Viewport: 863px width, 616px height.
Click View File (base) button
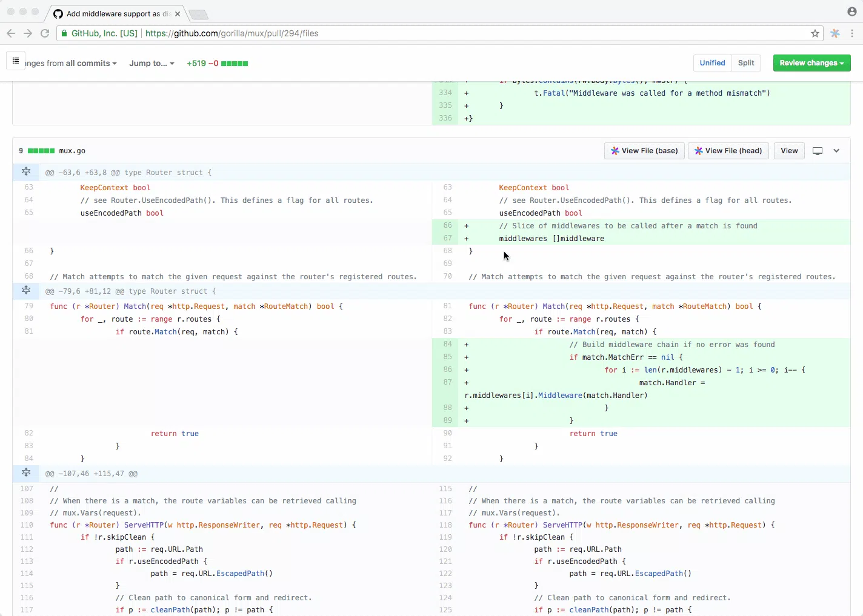pos(644,151)
